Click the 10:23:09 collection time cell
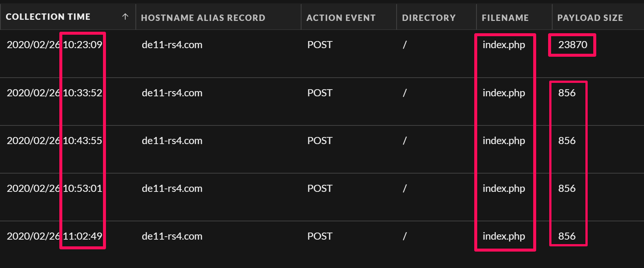This screenshot has height=268, width=644. click(54, 45)
